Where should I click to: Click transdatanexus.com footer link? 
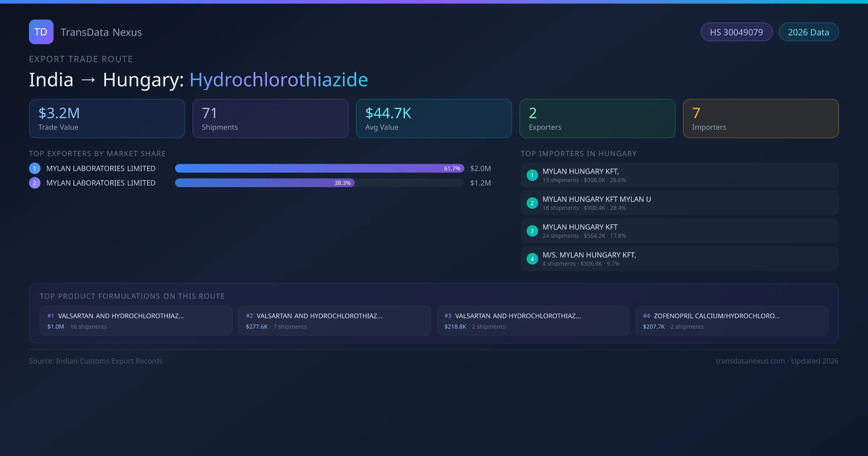[750, 361]
